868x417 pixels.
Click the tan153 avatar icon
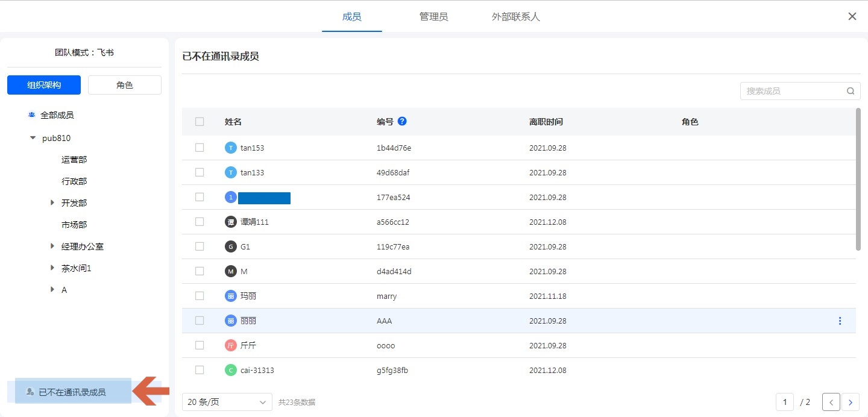pos(230,148)
